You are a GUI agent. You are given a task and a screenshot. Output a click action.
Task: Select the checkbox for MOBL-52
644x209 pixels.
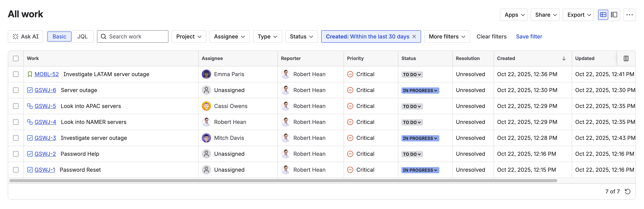pyautogui.click(x=16, y=74)
